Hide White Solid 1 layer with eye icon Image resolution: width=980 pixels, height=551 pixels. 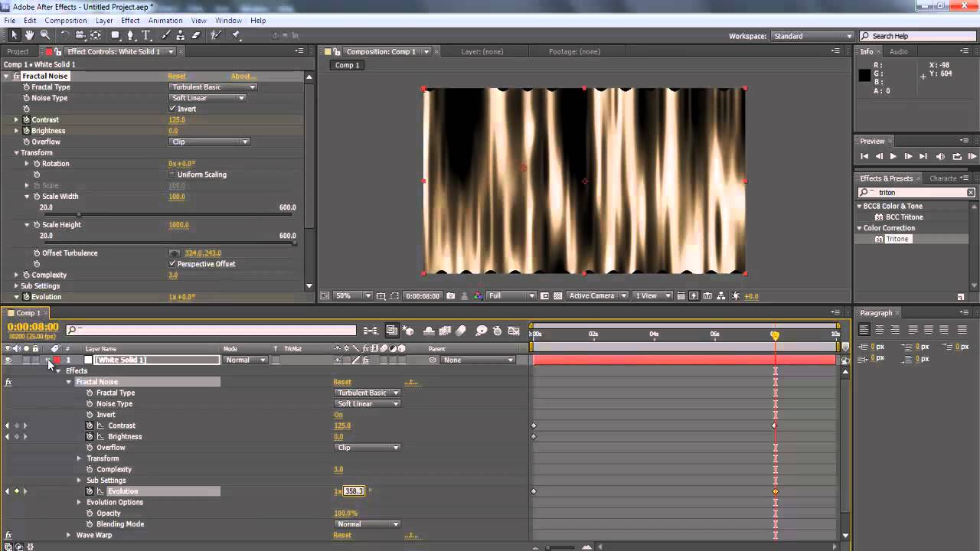(8, 360)
